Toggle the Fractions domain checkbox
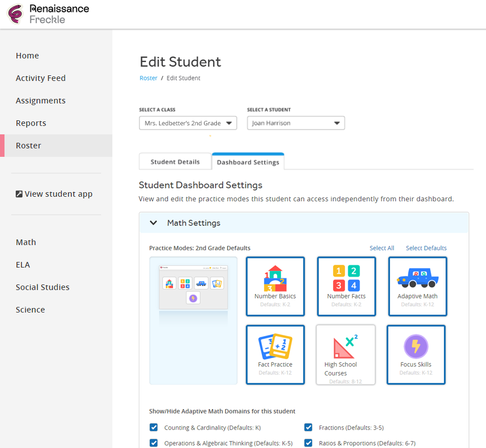This screenshot has height=448, width=486. (x=308, y=427)
